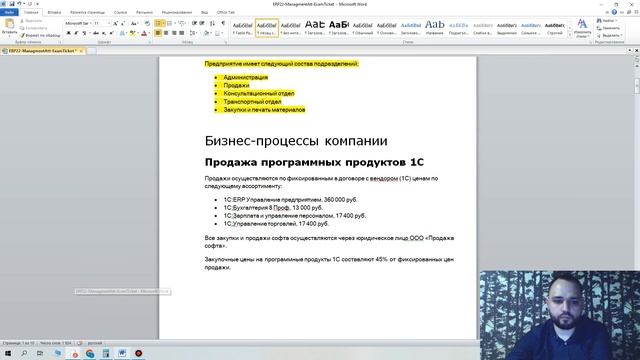Click the Save icon in quick access toolbar
Screen dimensions: 640x360
[11, 4]
